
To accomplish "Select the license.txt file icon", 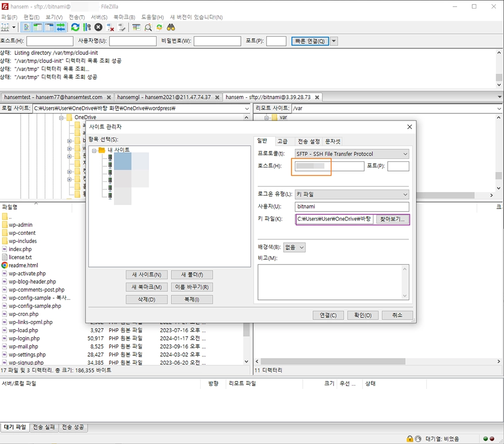I will click(5, 257).
